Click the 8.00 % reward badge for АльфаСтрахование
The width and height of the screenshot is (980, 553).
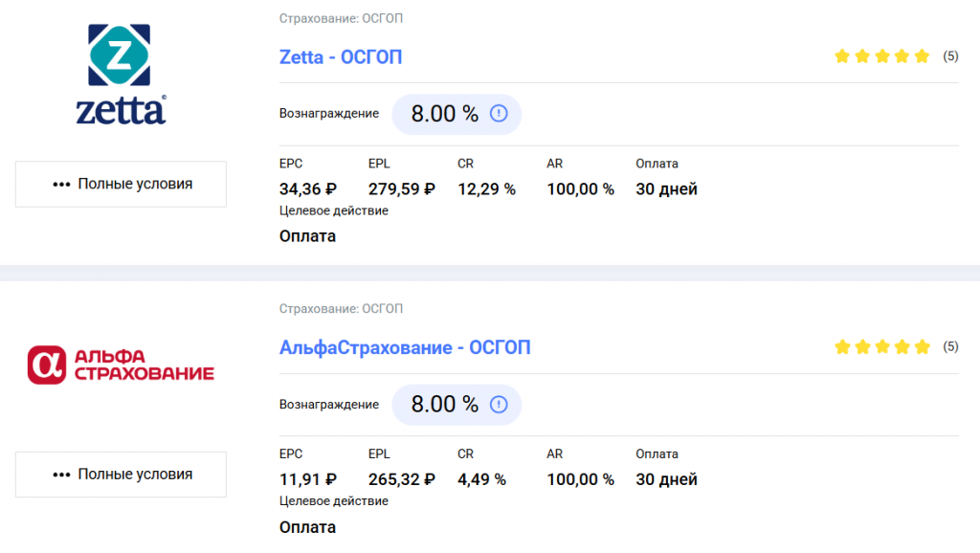pos(457,405)
